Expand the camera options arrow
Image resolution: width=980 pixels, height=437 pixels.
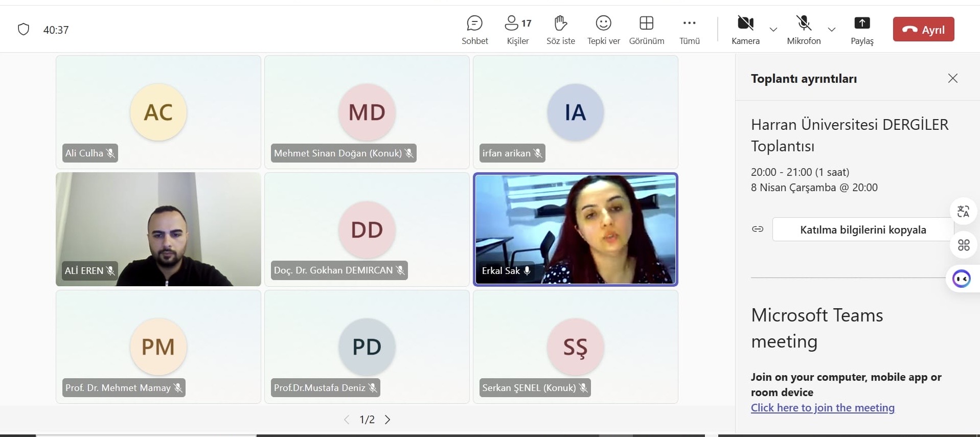click(x=773, y=30)
